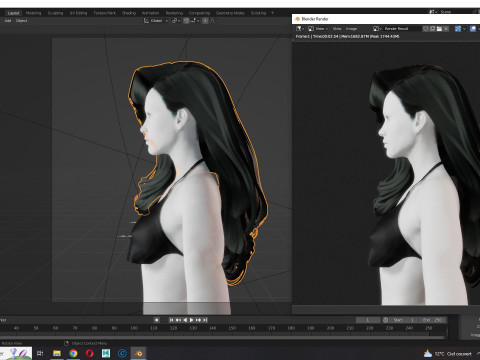This screenshot has height=360, width=480.
Task: Open the blue C app icon in taskbar
Action: [122, 353]
